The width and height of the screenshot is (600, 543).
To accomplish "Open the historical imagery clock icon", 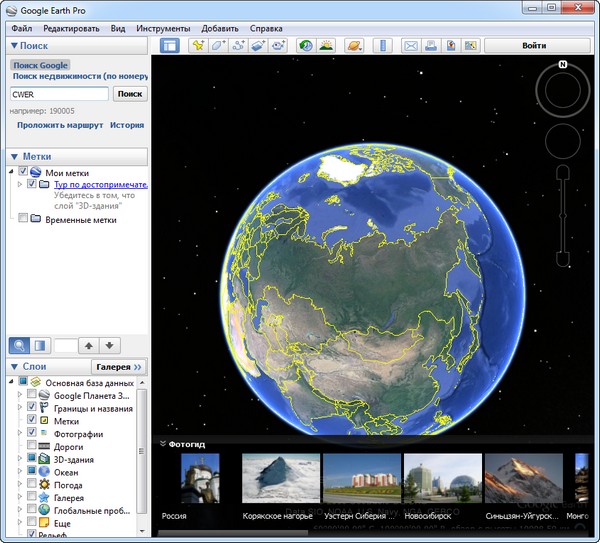I will (305, 46).
